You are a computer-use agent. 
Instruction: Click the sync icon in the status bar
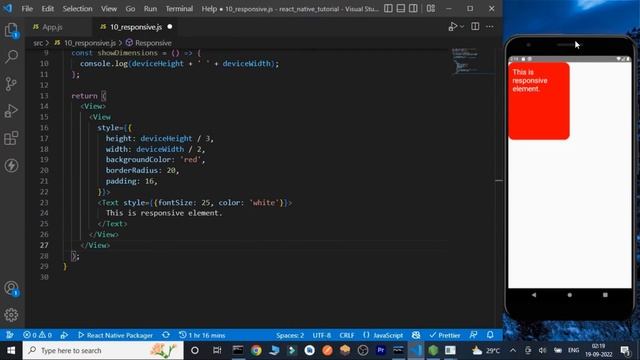pyautogui.click(x=166, y=335)
